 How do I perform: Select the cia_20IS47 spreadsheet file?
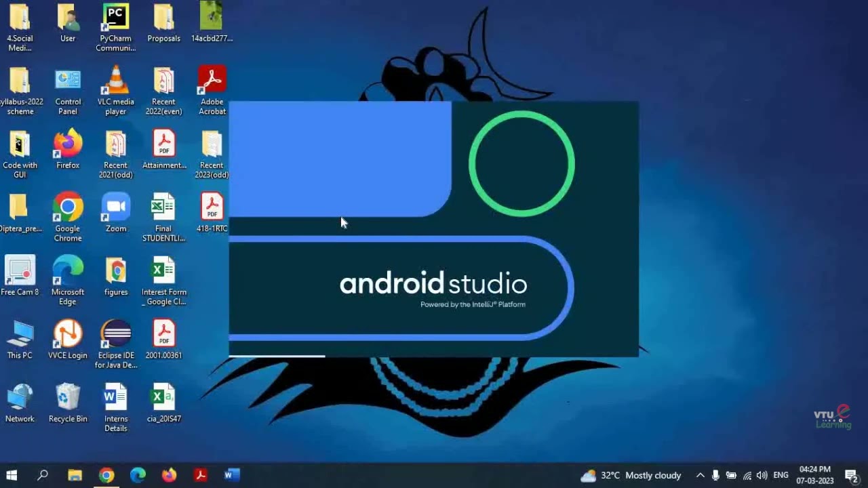tap(164, 403)
